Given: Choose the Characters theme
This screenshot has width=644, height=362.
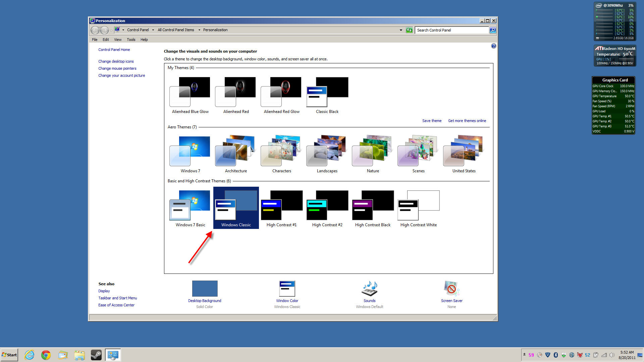Looking at the screenshot, I should [x=281, y=155].
